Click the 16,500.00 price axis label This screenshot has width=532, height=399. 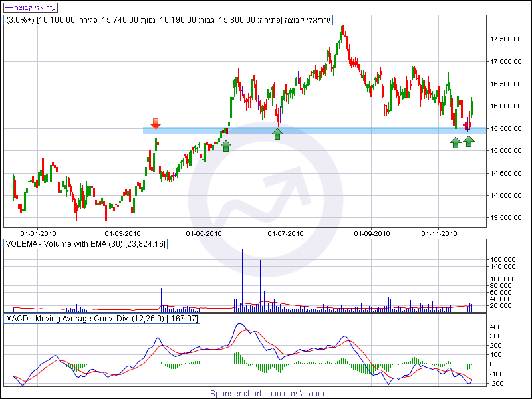[x=505, y=84]
